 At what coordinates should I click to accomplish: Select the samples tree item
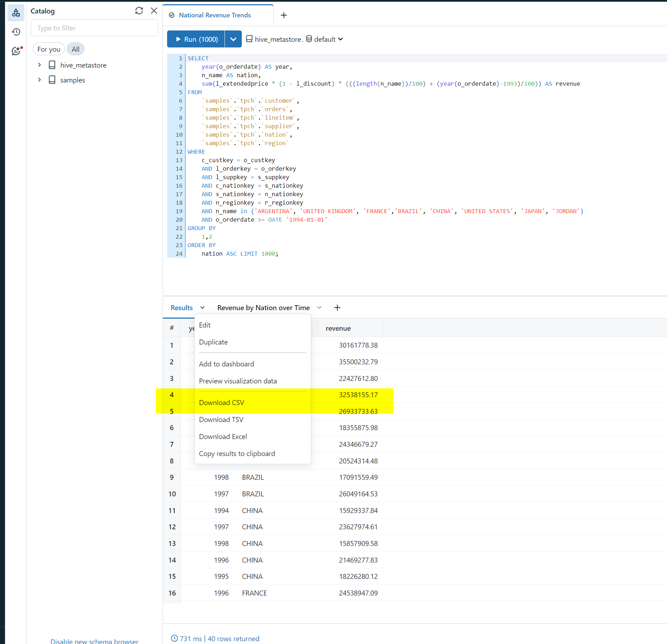click(x=73, y=80)
